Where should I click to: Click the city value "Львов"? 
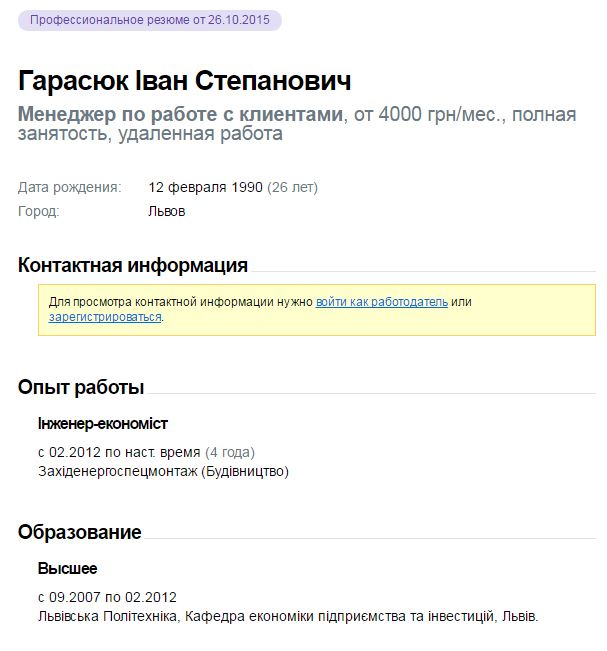(167, 211)
